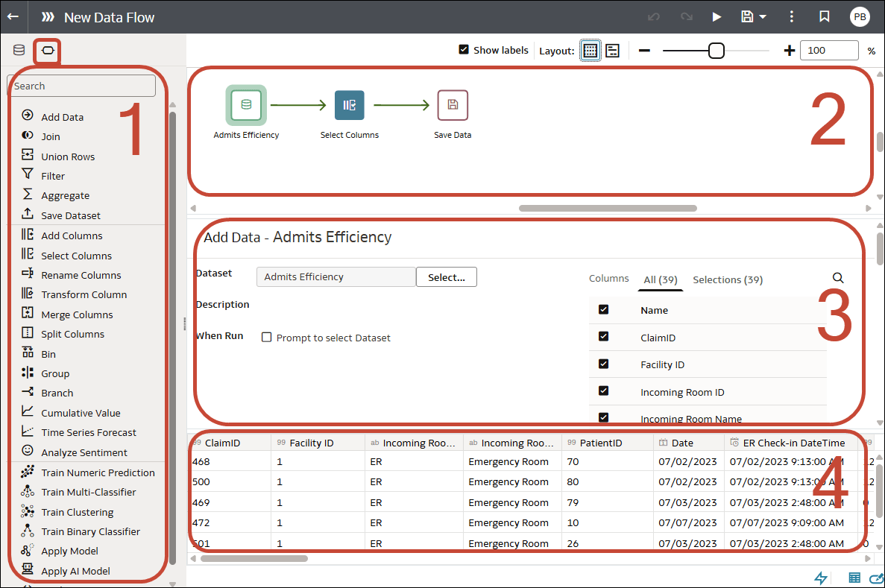Open the Admits Efficiency dataset field

pos(336,276)
